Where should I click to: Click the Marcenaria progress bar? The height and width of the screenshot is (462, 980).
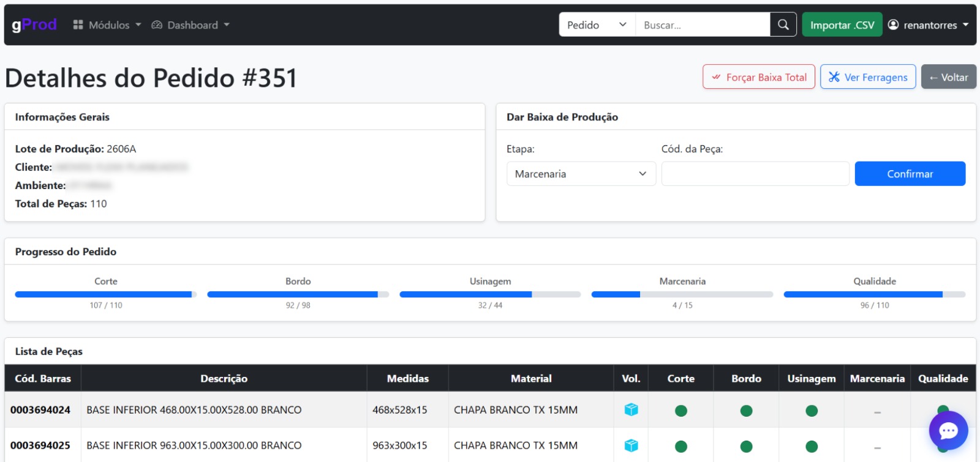[682, 294]
